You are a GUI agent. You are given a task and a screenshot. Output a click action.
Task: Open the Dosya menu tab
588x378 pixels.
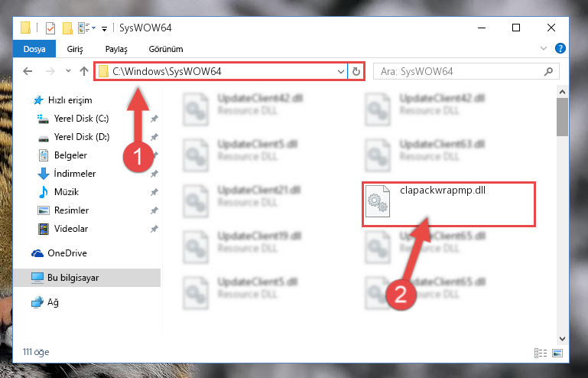pos(34,49)
